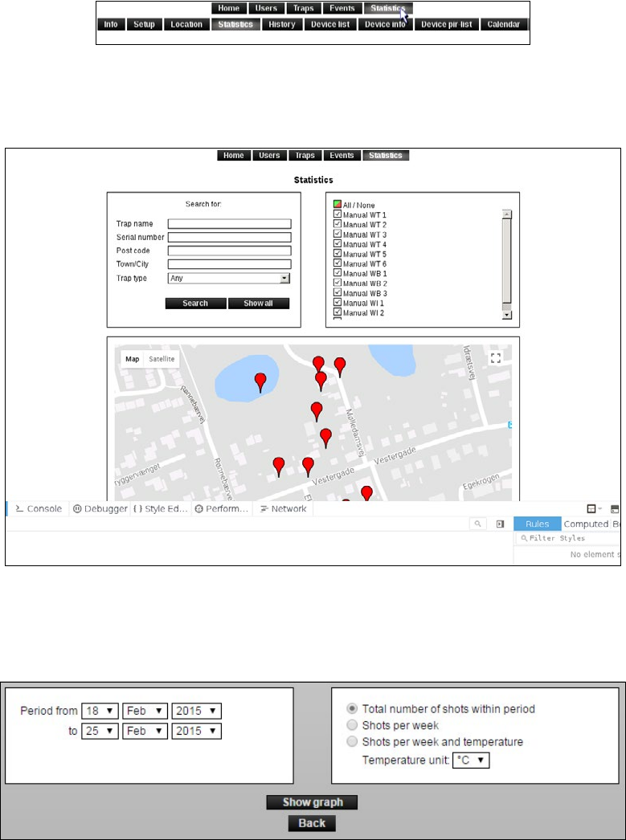Image resolution: width=626 pixels, height=840 pixels.
Task: Open the Trap type dropdown
Action: (x=229, y=279)
